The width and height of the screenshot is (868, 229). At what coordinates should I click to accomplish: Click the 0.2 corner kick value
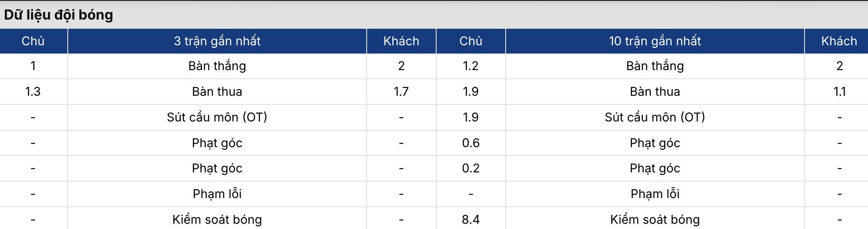471,168
